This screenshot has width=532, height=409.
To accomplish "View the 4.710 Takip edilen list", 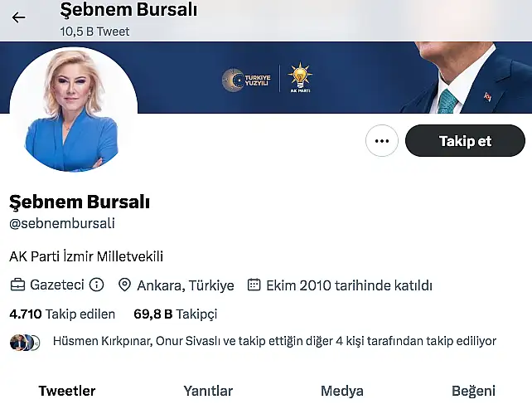I will 62,314.
